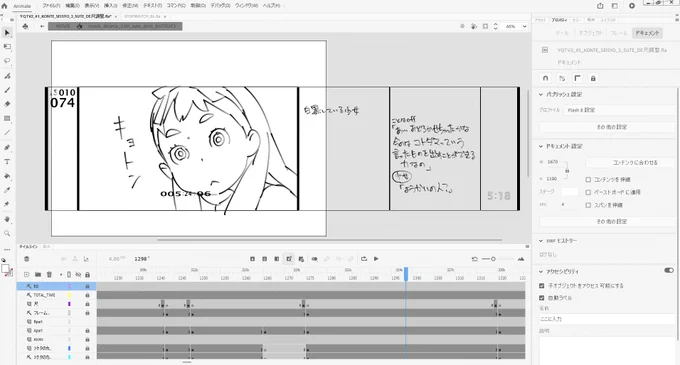
Task: Click the Loop playback icon
Action: coord(364,259)
